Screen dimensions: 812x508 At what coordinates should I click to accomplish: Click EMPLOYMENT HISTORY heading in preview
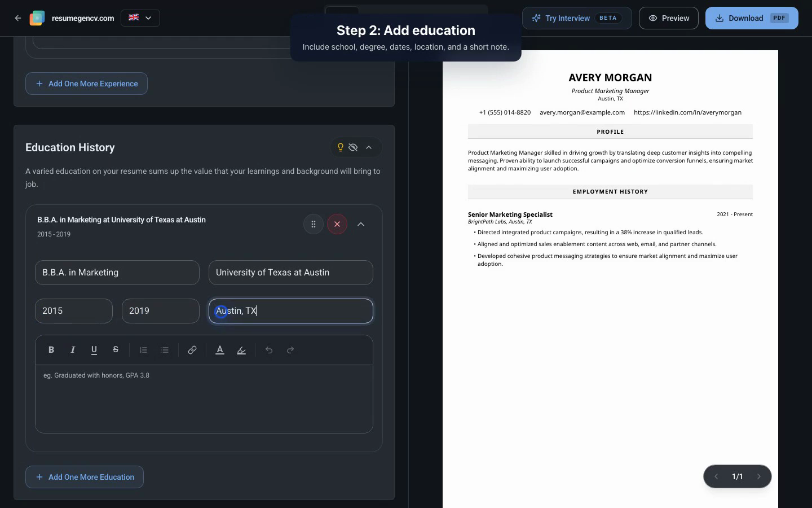click(610, 191)
